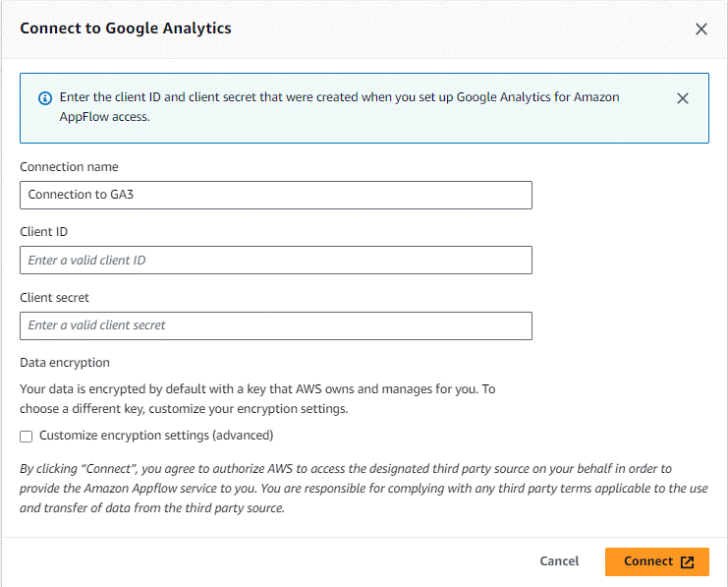The height and width of the screenshot is (587, 728).
Task: Enable Customize encryption settings checkbox
Action: tap(26, 437)
